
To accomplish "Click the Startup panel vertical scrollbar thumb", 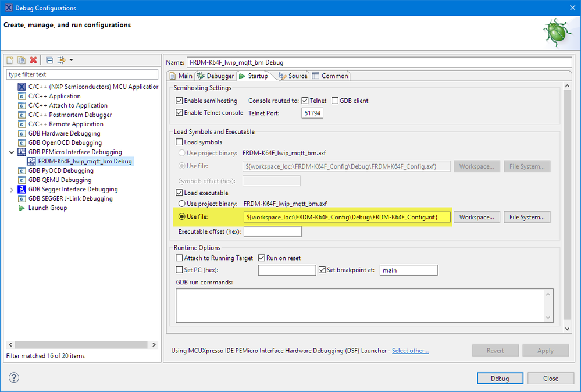I will 567,205.
